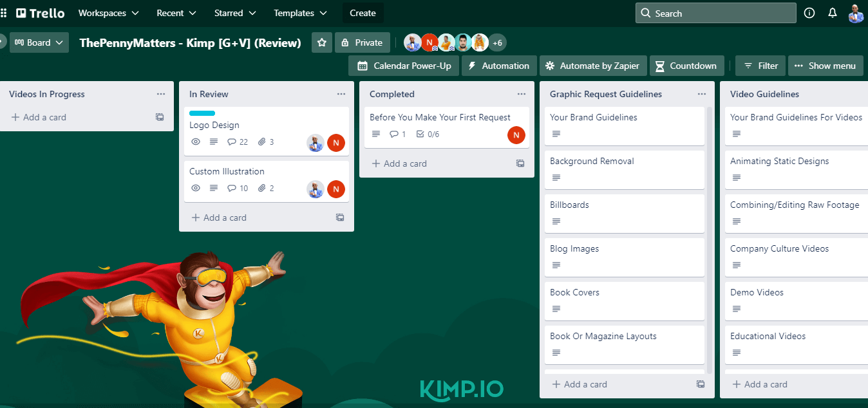Click Show menu button
This screenshot has height=408, width=868.
pos(826,66)
